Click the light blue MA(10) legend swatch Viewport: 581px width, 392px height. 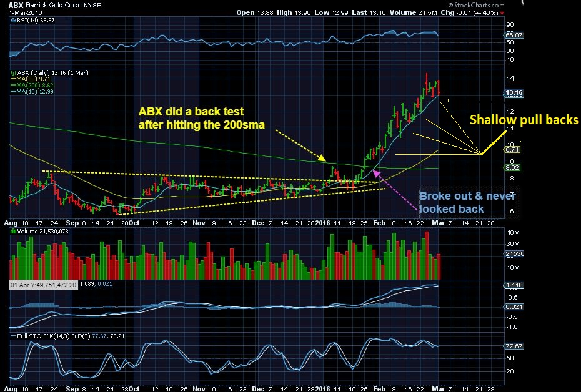(x=13, y=91)
